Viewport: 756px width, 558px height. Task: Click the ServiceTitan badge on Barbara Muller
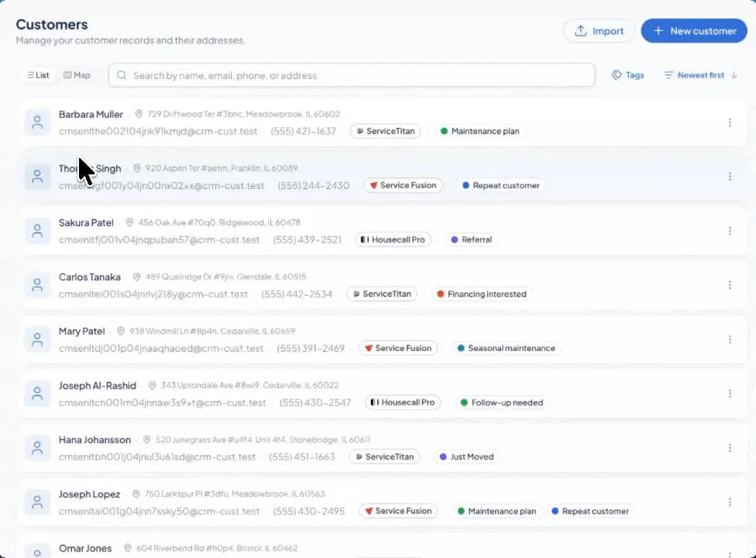click(385, 131)
